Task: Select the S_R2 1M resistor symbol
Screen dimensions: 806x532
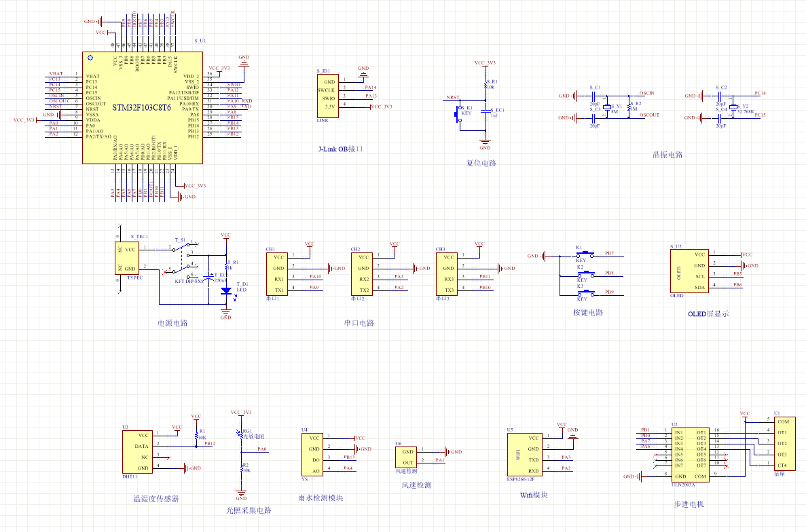Action: click(x=629, y=107)
